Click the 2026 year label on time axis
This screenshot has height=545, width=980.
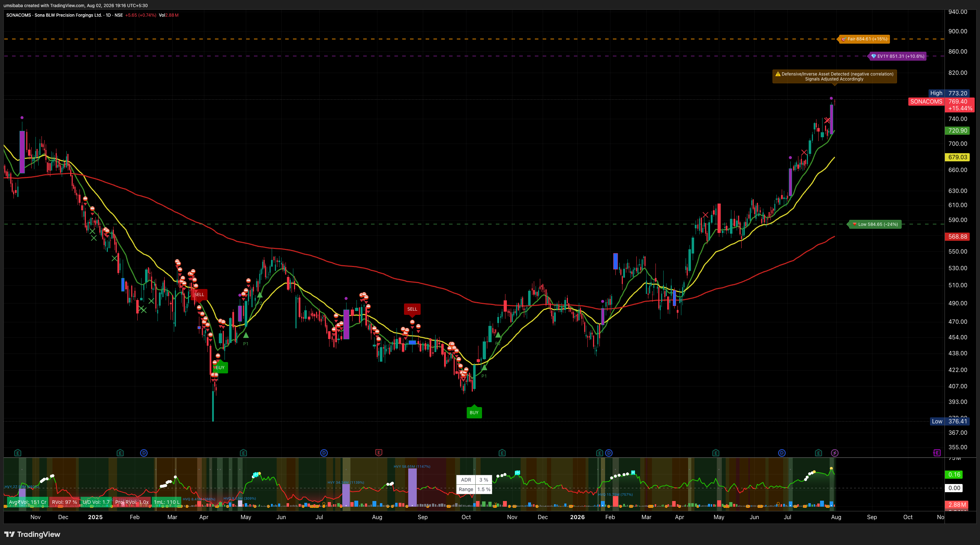coord(577,517)
